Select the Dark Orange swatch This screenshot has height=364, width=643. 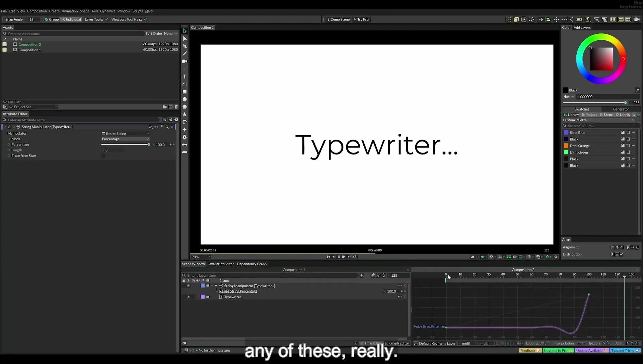point(566,146)
